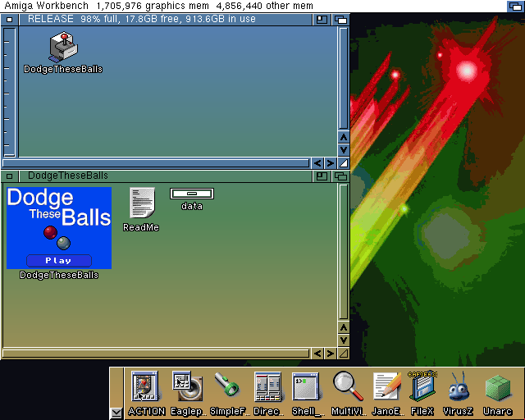The image size is (525, 420).
Task: Open SimpleFind flashlight dock icon
Action: pyautogui.click(x=226, y=385)
